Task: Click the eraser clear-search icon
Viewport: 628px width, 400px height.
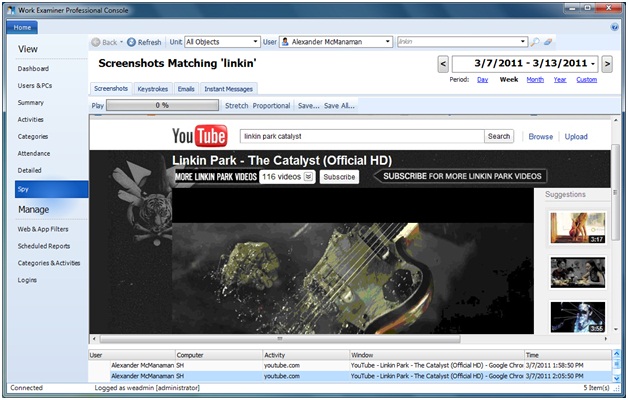Action: (x=548, y=42)
